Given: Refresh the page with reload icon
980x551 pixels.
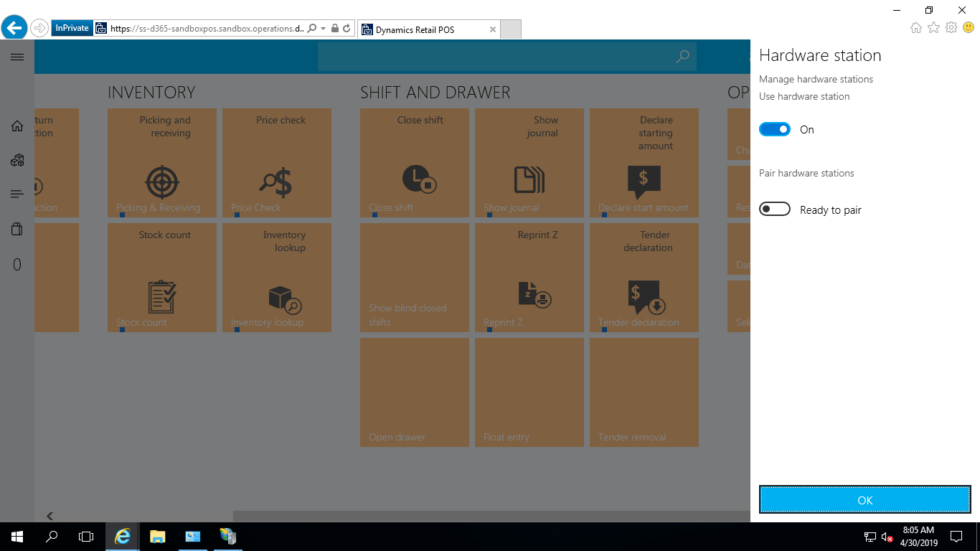Looking at the screenshot, I should pos(347,29).
